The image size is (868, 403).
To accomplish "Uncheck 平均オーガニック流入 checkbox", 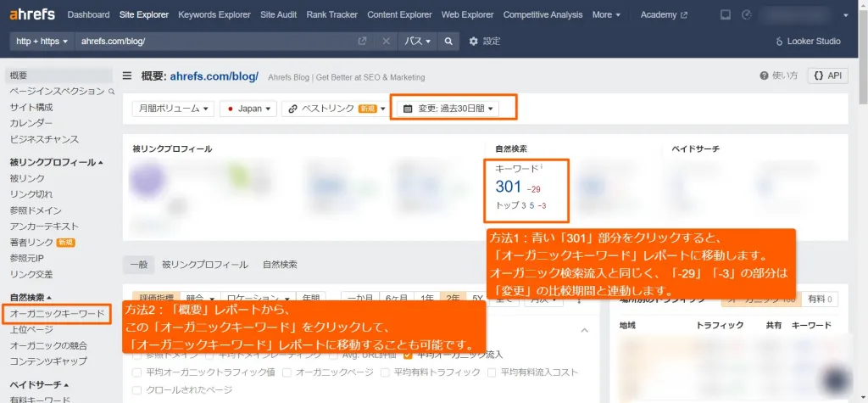I will coord(408,355).
